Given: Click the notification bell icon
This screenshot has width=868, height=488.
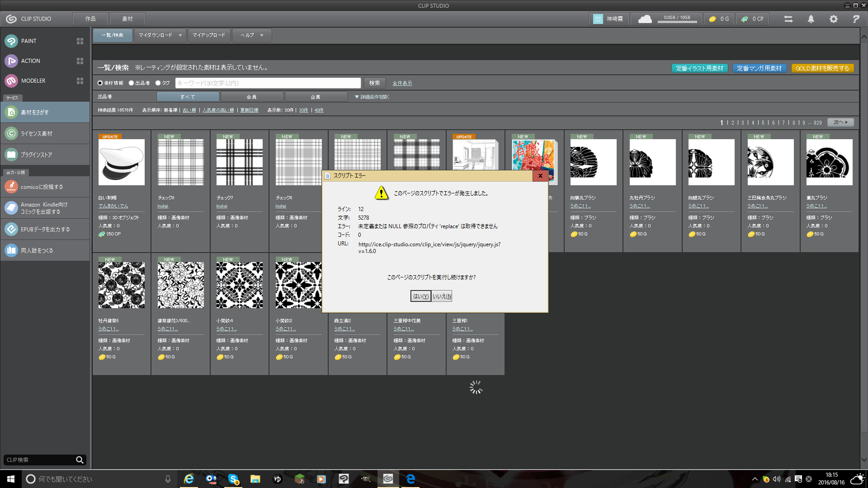Looking at the screenshot, I should pyautogui.click(x=811, y=19).
